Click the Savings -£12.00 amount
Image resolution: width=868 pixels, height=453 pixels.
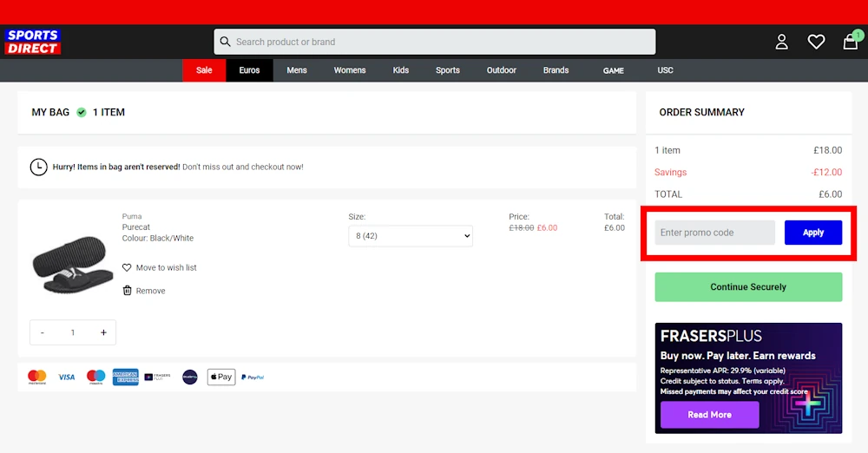pyautogui.click(x=826, y=172)
